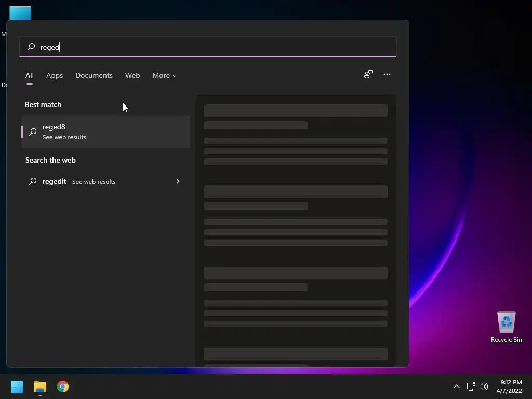Viewport: 532px width, 399px height.
Task: Click the "Search the web" heading
Action: click(50, 160)
